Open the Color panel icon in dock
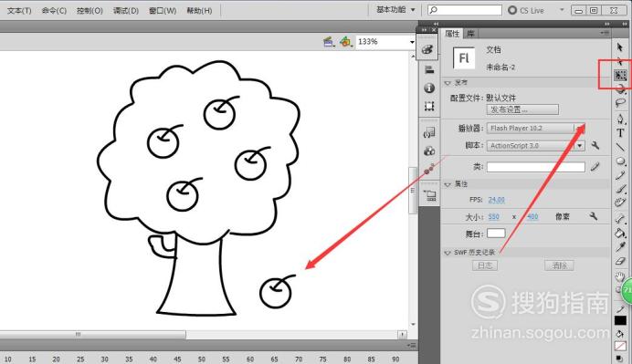Image resolution: width=632 pixels, height=364 pixels. (427, 49)
